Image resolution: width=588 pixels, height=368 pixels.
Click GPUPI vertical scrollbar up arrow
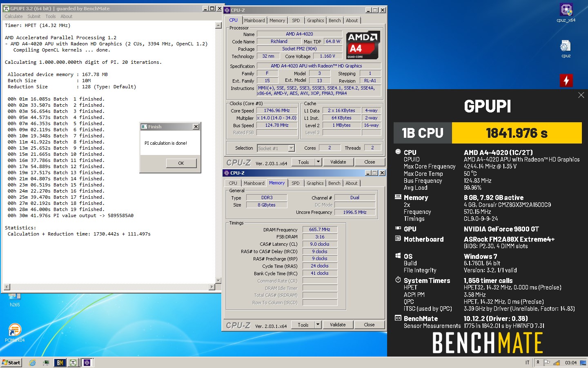(218, 25)
